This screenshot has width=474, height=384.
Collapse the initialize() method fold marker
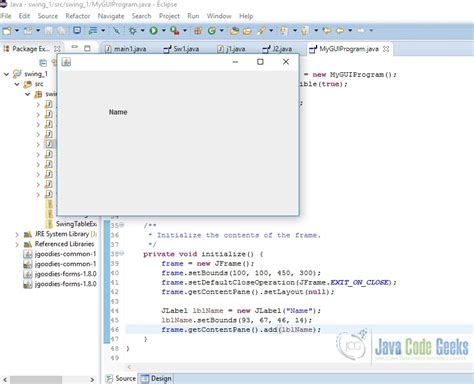(x=122, y=254)
